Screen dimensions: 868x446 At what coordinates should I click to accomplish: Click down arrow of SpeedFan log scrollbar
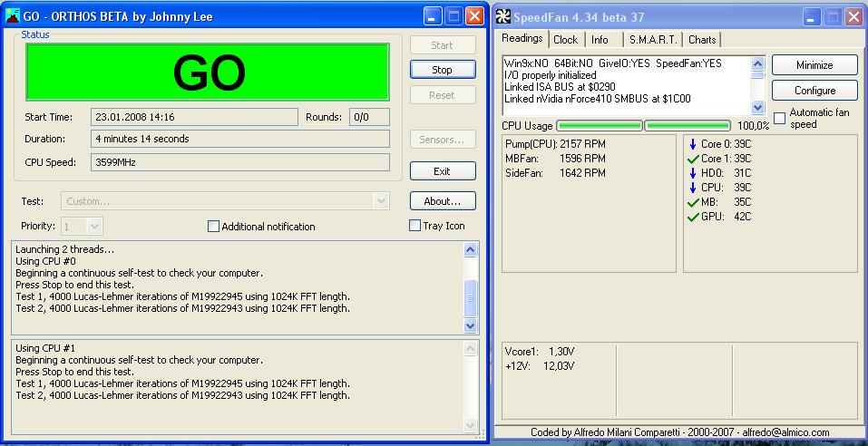click(758, 107)
